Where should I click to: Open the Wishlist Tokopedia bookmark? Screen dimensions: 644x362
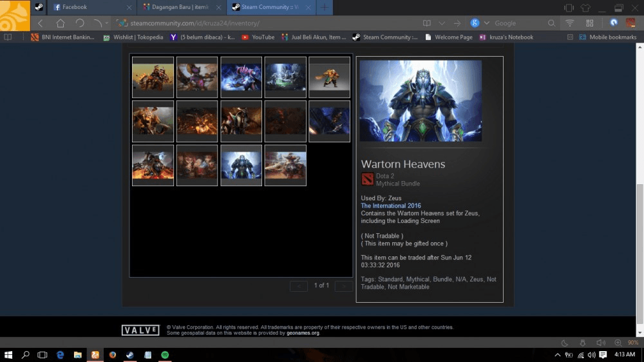click(133, 37)
